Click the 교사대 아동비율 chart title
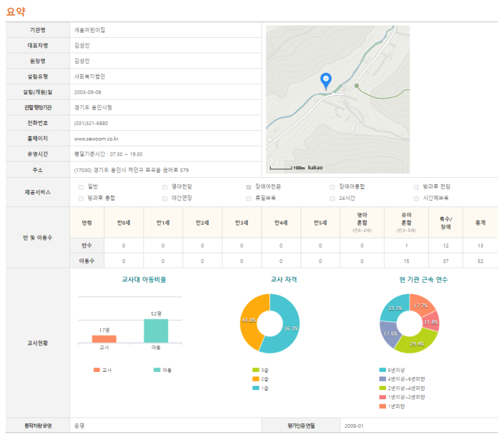The image size is (504, 437). coord(143,279)
